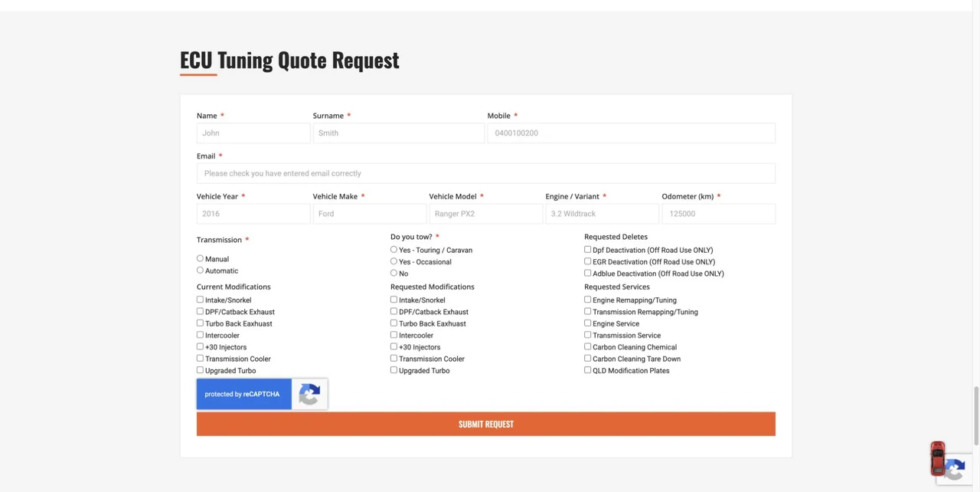Click the Requested Deletes section label

pos(616,237)
